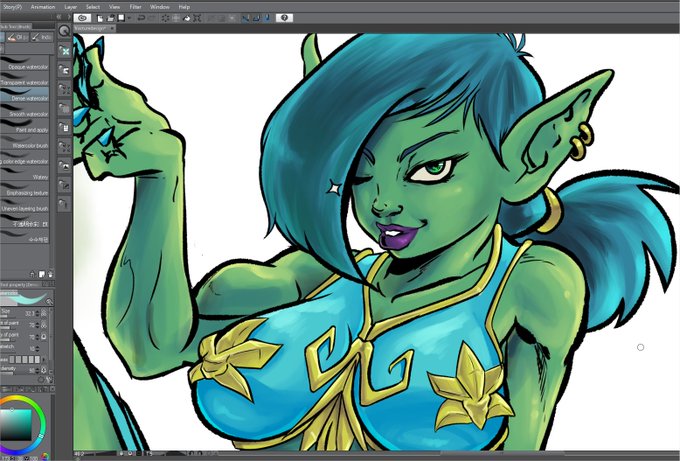Viewport: 680px width, 461px height.
Task: Open the Animation menu
Action: [42, 7]
